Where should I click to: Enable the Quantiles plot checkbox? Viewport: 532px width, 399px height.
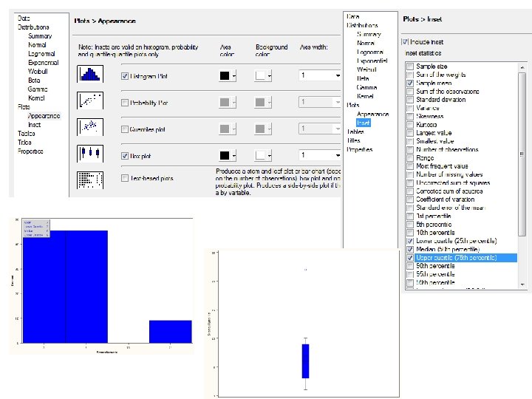[125, 129]
